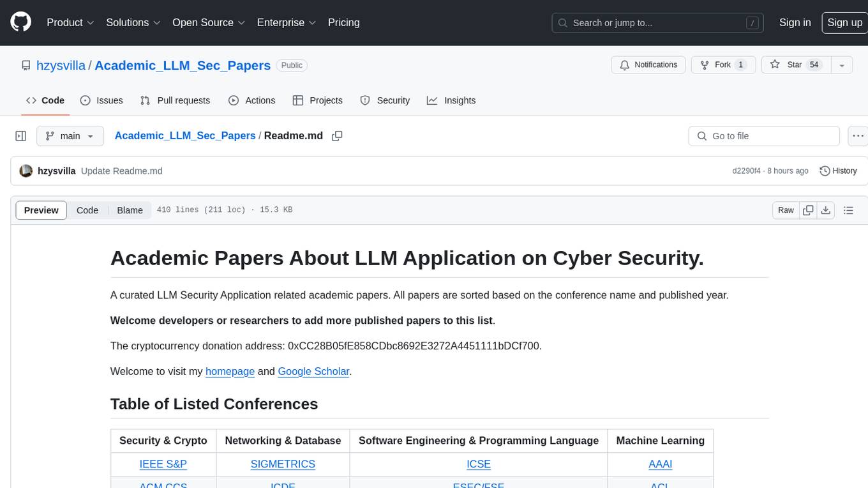Click the Table of Listed Conferences heading
868x488 pixels.
[x=214, y=404]
